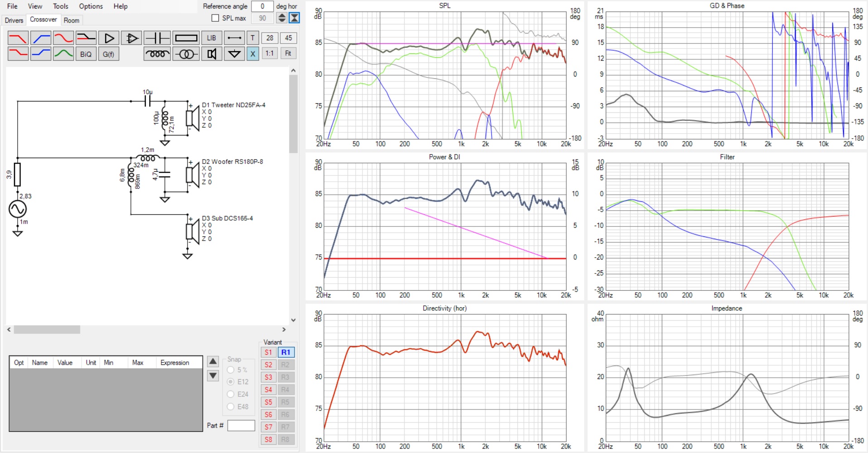Activate variant S5

[269, 402]
